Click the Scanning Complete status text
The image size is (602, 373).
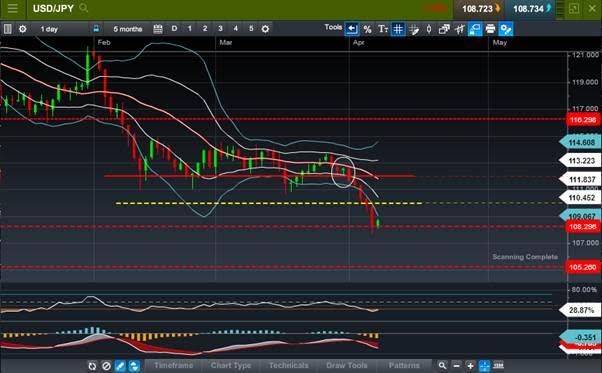525,257
